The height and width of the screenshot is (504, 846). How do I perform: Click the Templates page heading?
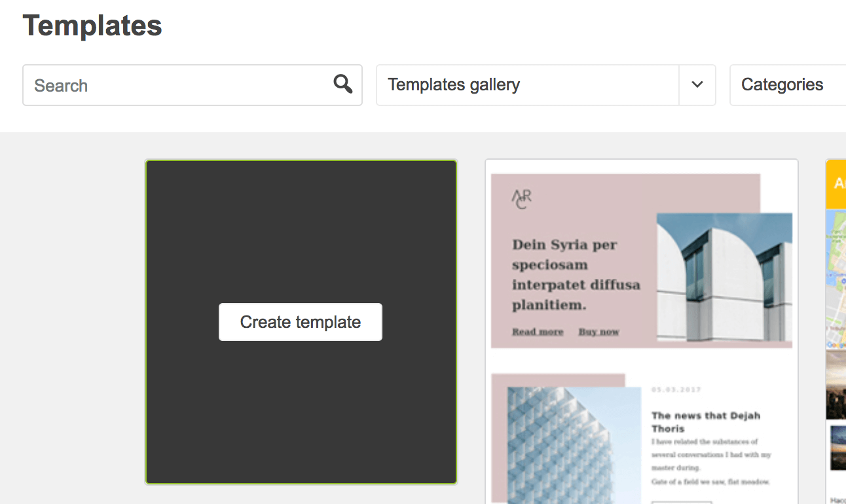click(92, 25)
